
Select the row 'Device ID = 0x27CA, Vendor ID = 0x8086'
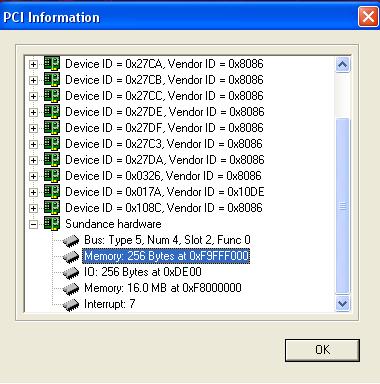(164, 64)
